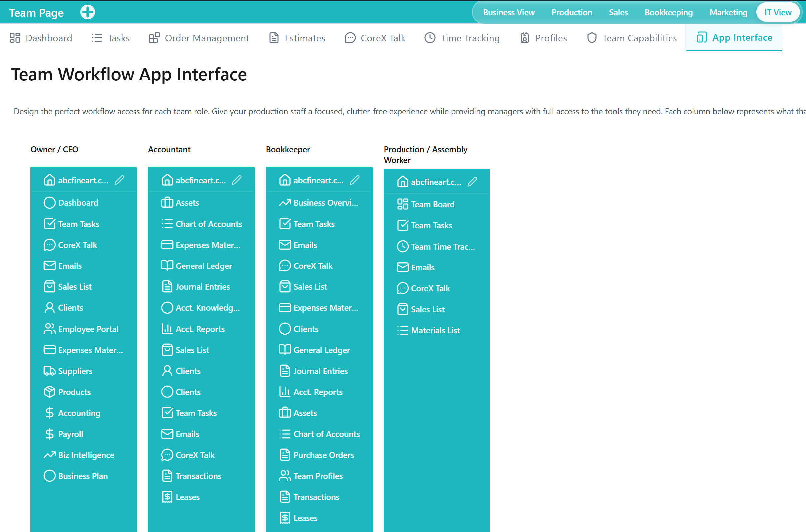Open the Estimates tab
806x532 pixels.
(297, 38)
